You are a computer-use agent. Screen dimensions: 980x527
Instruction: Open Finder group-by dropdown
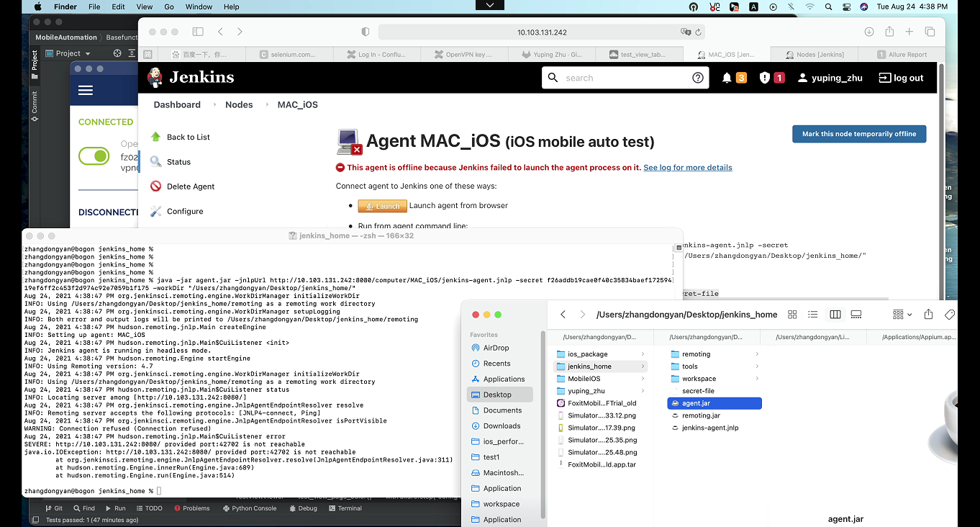coord(902,315)
